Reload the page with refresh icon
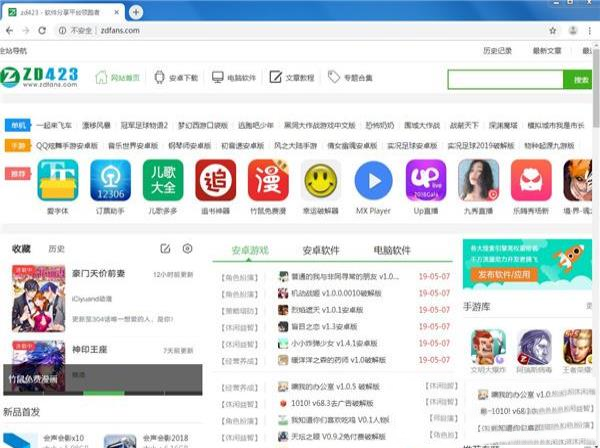600x448 pixels. (x=42, y=31)
